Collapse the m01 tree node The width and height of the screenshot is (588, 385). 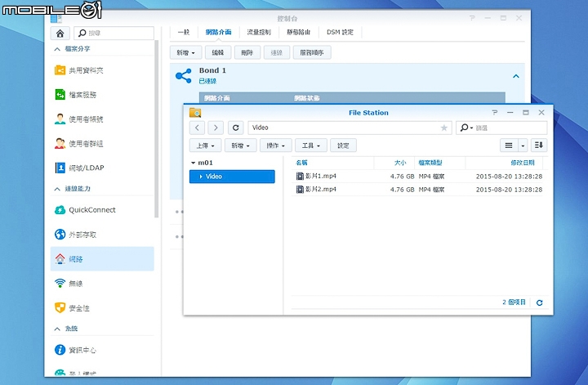(193, 163)
